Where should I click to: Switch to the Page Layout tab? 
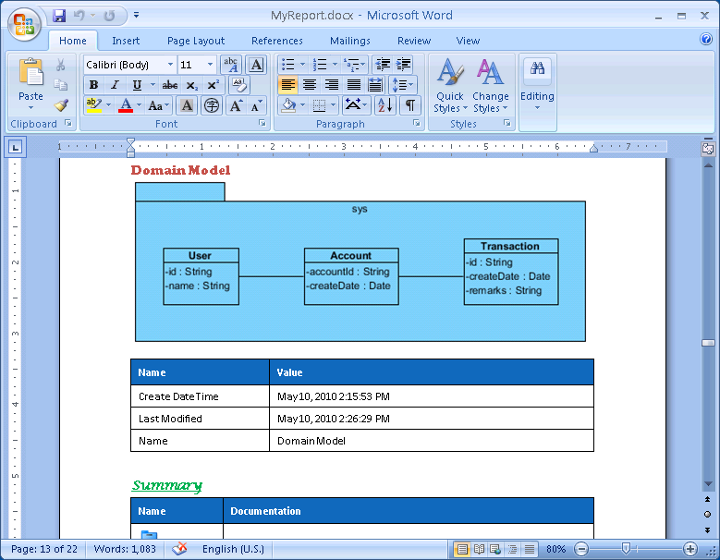pos(196,41)
